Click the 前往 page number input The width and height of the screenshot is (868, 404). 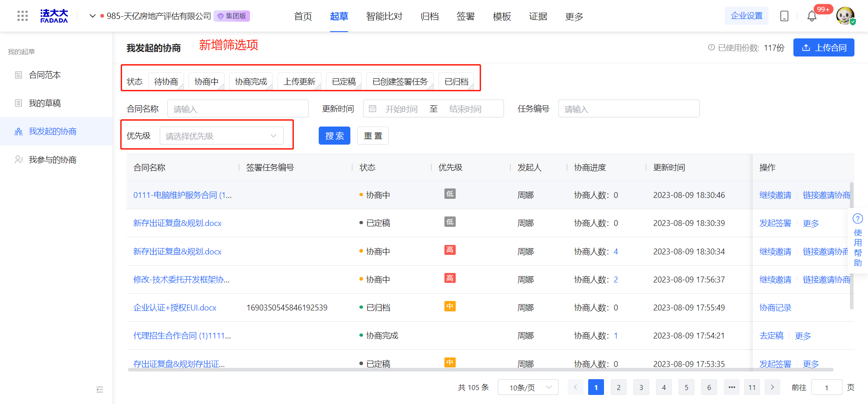click(x=826, y=387)
